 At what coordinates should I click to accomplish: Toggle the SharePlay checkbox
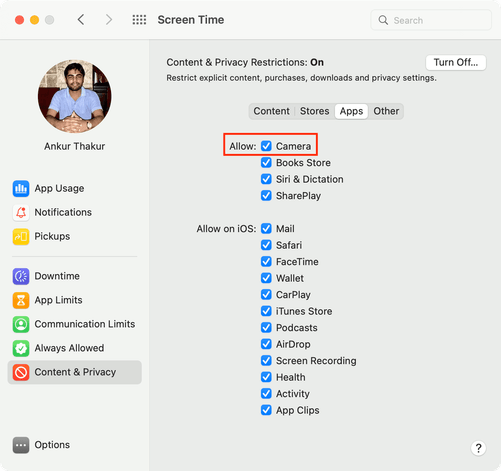(x=266, y=195)
